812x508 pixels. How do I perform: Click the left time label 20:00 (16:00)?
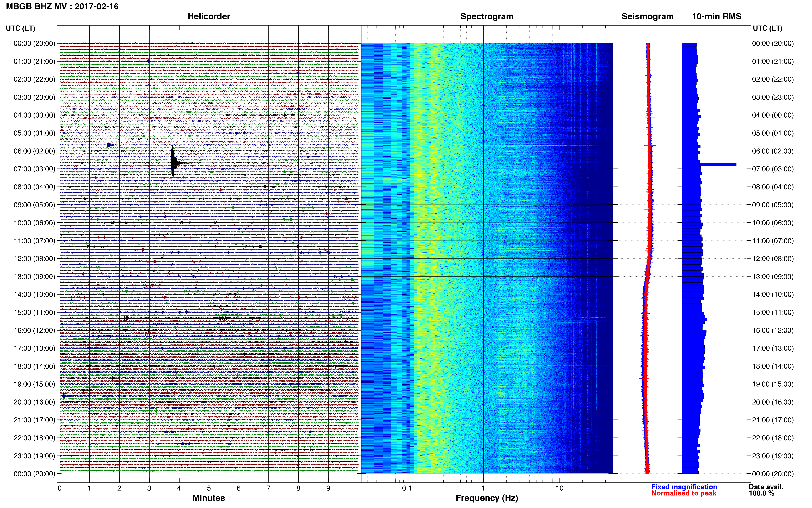click(x=34, y=402)
